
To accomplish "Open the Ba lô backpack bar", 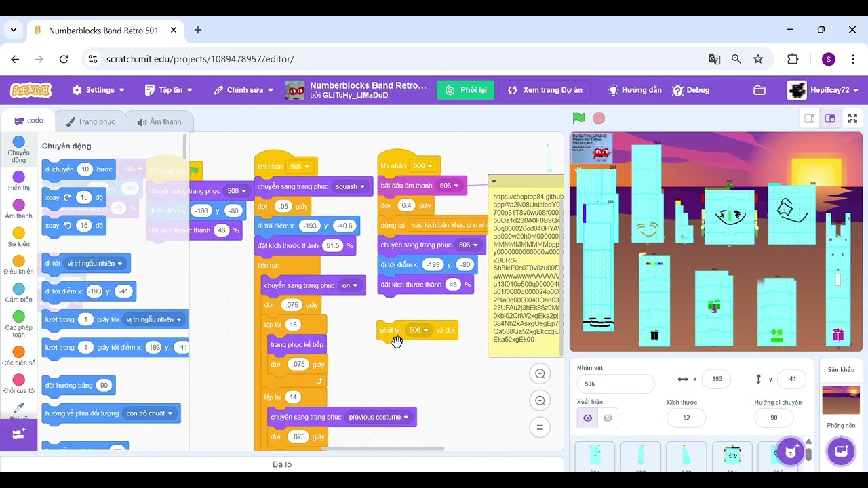I will coord(282,464).
